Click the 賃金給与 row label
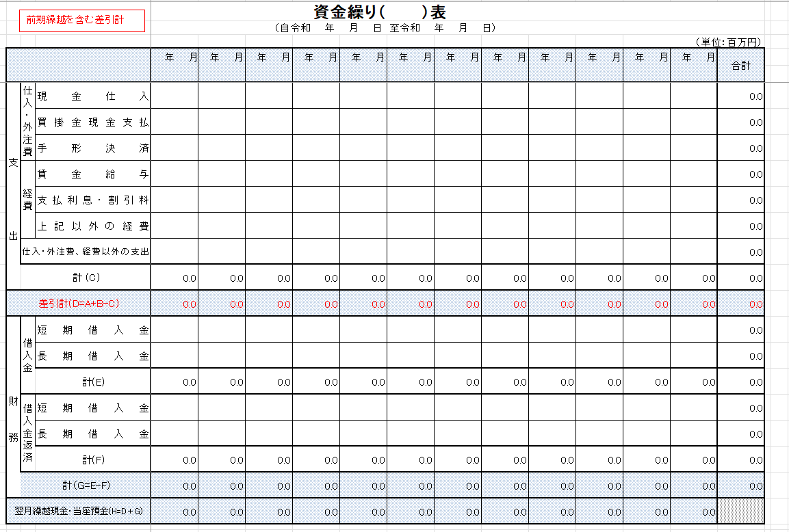 pyautogui.click(x=92, y=174)
